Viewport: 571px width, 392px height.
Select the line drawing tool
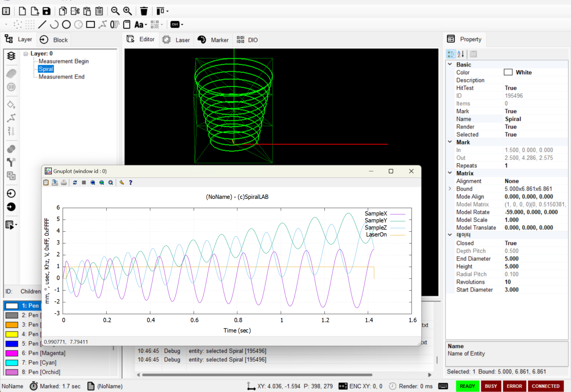coord(42,25)
